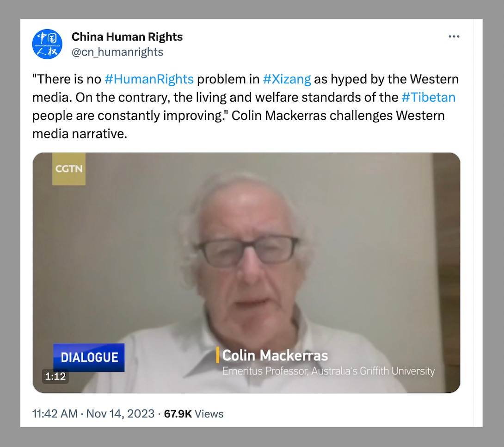The width and height of the screenshot is (504, 447).
Task: Click the yellow bar beside the name caption
Action: pos(218,355)
